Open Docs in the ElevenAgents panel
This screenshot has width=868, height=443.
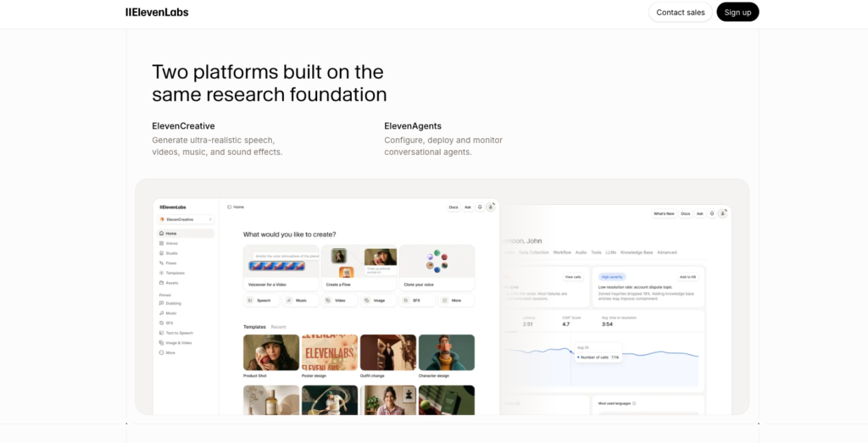(685, 213)
